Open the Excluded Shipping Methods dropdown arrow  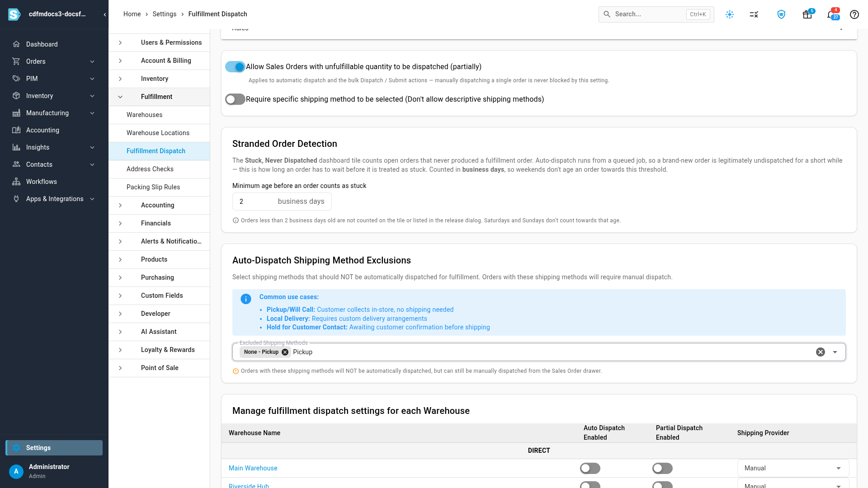835,352
